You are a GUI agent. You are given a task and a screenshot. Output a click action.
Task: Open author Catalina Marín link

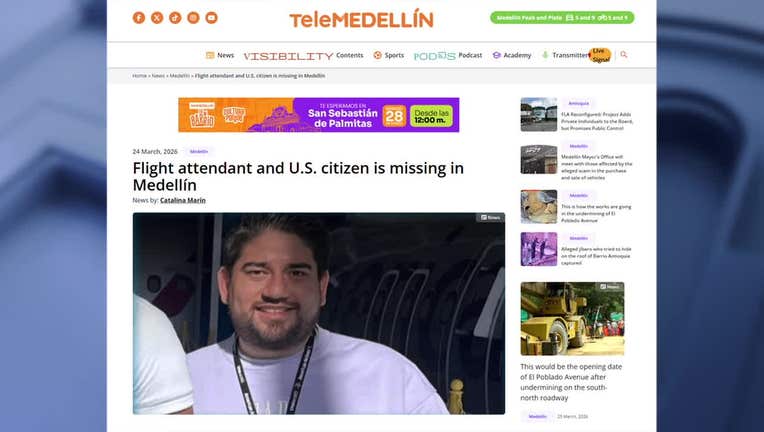coord(183,200)
